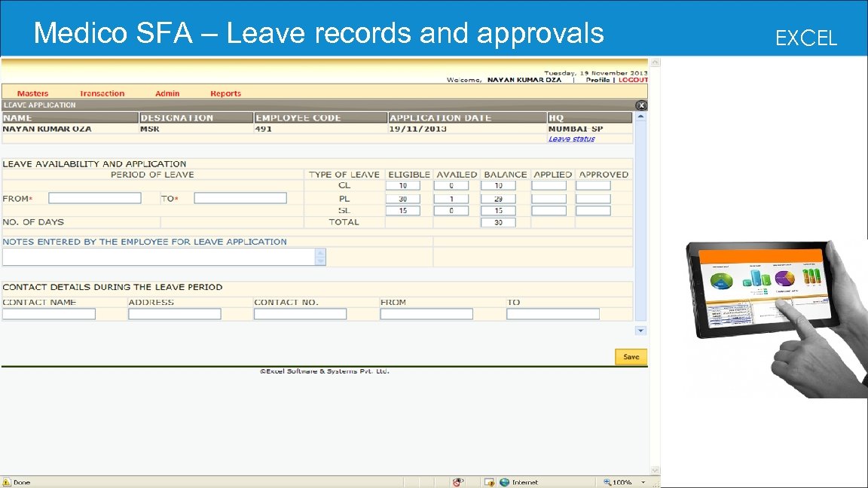Click the Internet zone globe icon
Viewport: 868px width, 488px height.
click(504, 482)
